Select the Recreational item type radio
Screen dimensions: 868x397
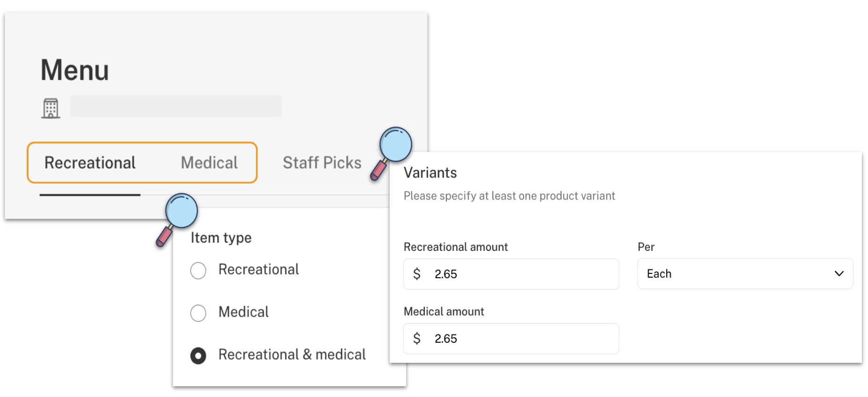198,270
